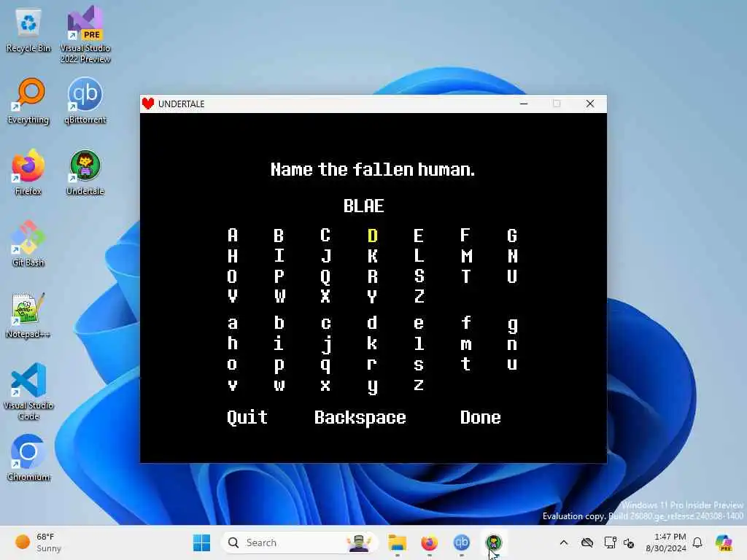Image resolution: width=747 pixels, height=560 pixels.
Task: Click the character image in the Search box
Action: 359,542
